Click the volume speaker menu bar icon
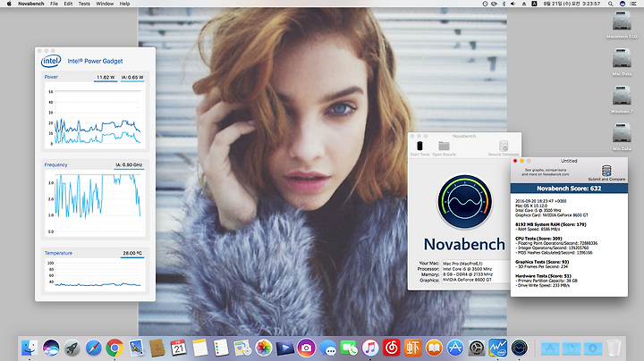 click(x=513, y=4)
